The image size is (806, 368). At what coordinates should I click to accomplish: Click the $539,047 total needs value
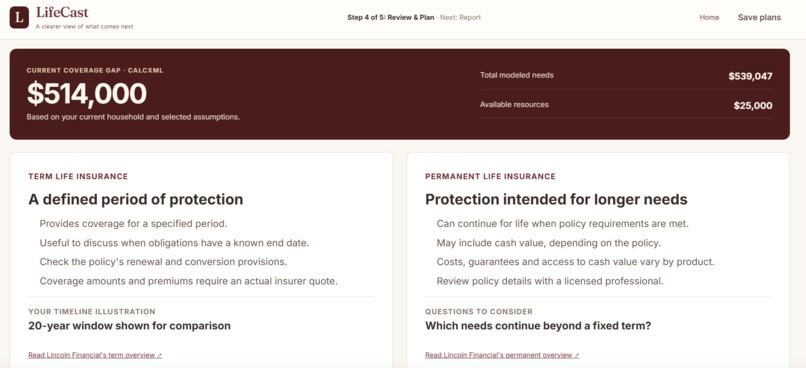(x=750, y=76)
